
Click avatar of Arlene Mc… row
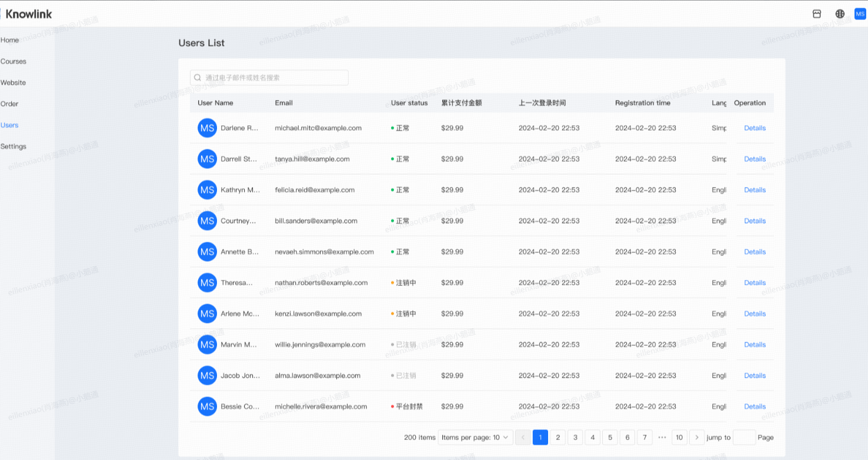pos(207,314)
